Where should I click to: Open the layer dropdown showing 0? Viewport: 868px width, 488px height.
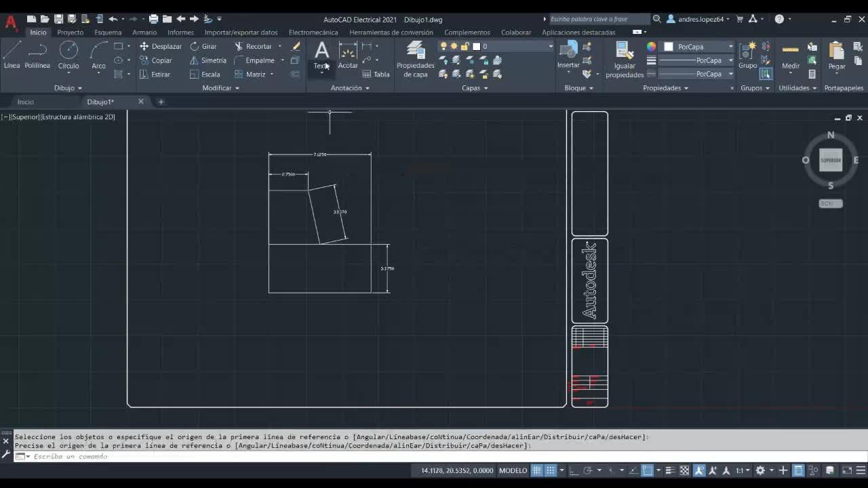tap(515, 46)
